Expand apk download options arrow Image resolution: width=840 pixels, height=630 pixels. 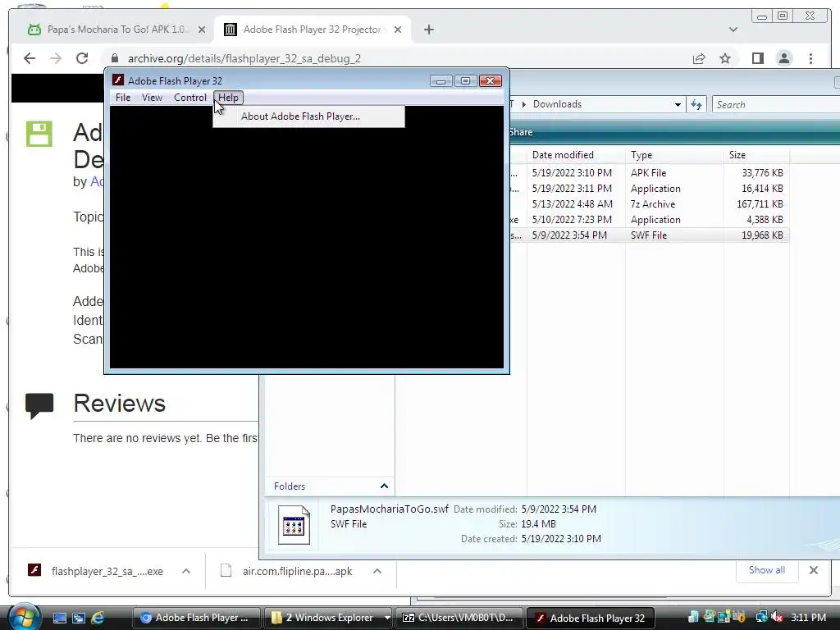(377, 571)
